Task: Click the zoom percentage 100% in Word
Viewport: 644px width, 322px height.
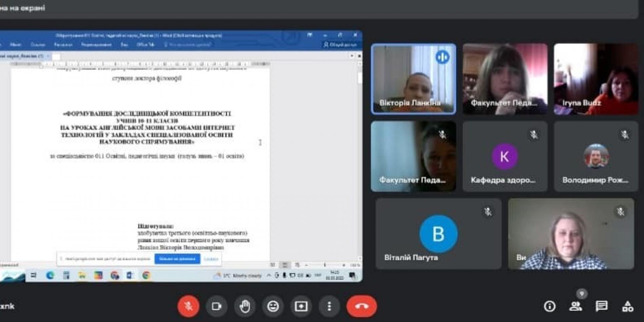Action: (355, 265)
